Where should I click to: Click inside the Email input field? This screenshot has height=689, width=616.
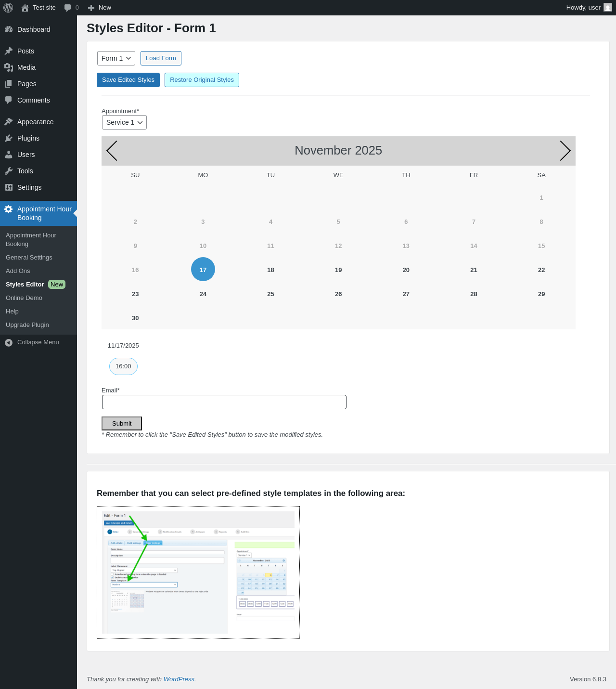tap(224, 402)
